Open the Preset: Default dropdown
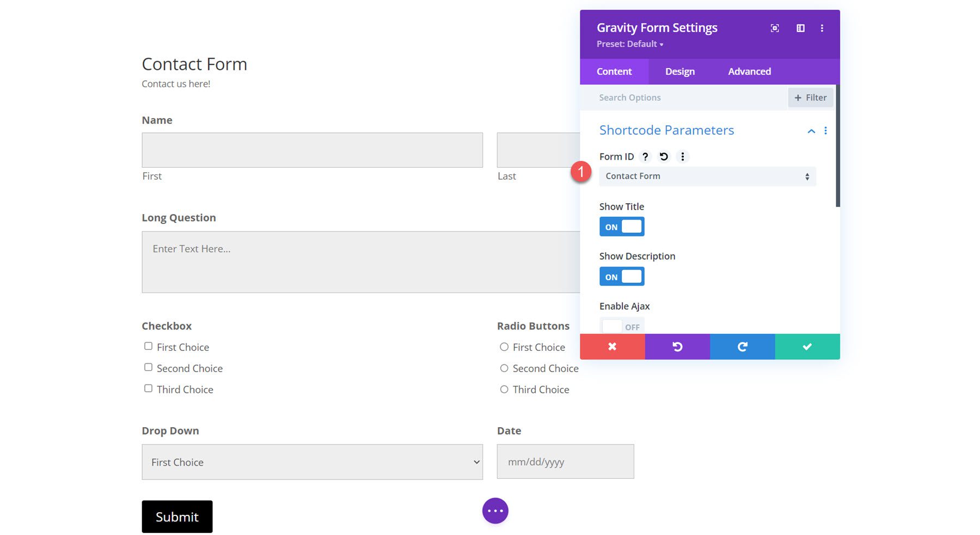This screenshot has width=980, height=535. (629, 44)
